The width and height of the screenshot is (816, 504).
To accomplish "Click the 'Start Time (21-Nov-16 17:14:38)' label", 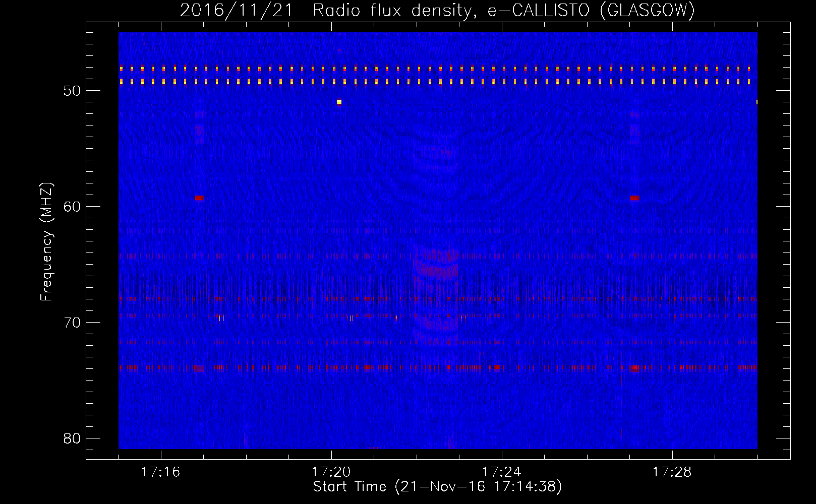I will click(x=437, y=487).
